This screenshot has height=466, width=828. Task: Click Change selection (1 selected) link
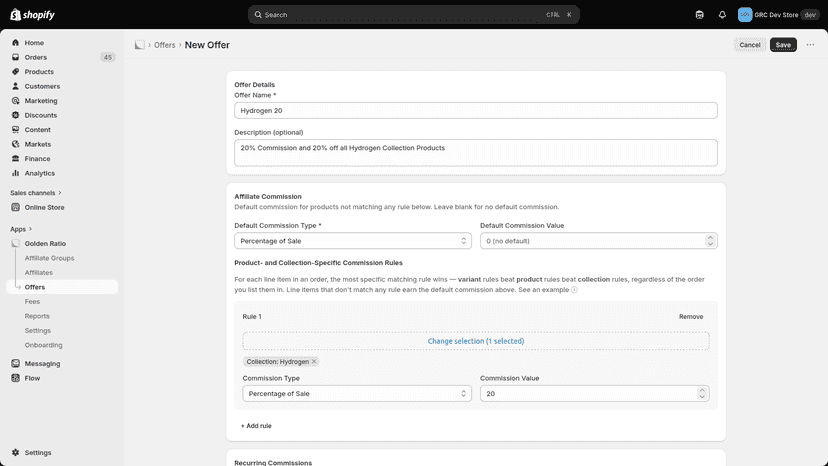tap(476, 341)
